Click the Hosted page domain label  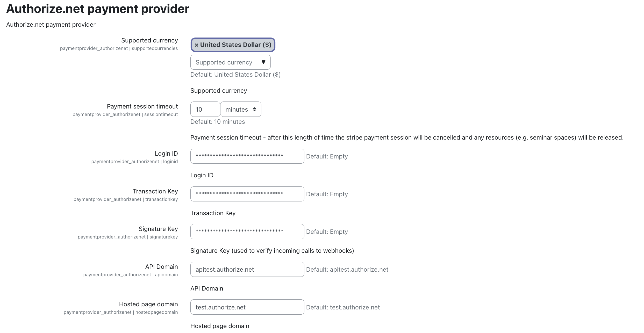[x=148, y=304]
